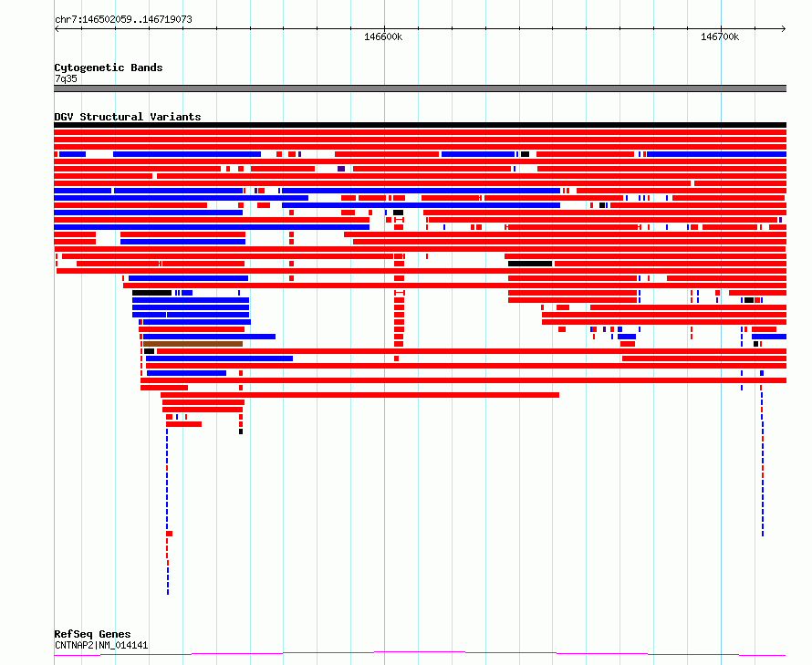Click the wide black variant bar near center-right

530,264
